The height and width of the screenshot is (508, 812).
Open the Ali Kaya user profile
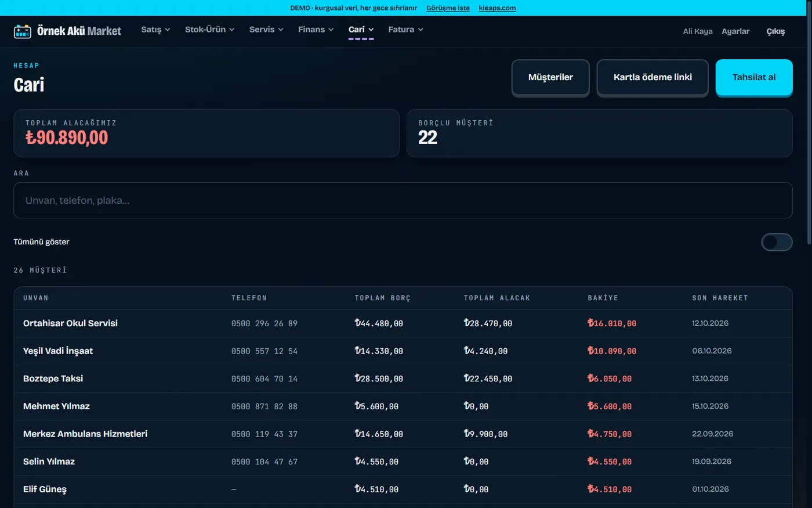(x=698, y=31)
